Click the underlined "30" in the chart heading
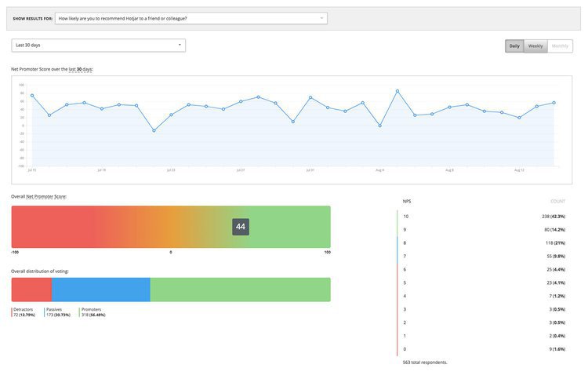 tap(79, 69)
